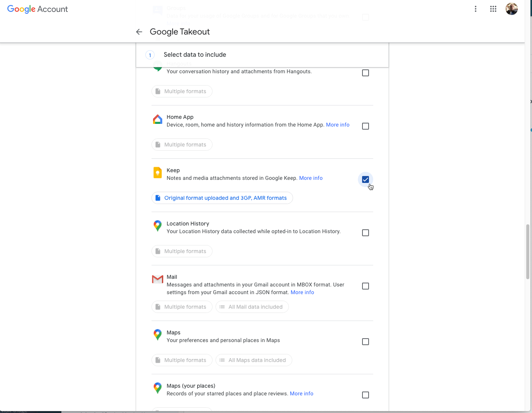
Task: Open More info link for Keep
Action: pyautogui.click(x=311, y=178)
